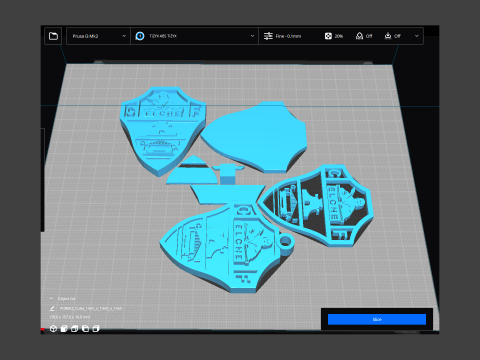Select the upper-left Elche shield model
Screen dimensions: 480x360
162,130
